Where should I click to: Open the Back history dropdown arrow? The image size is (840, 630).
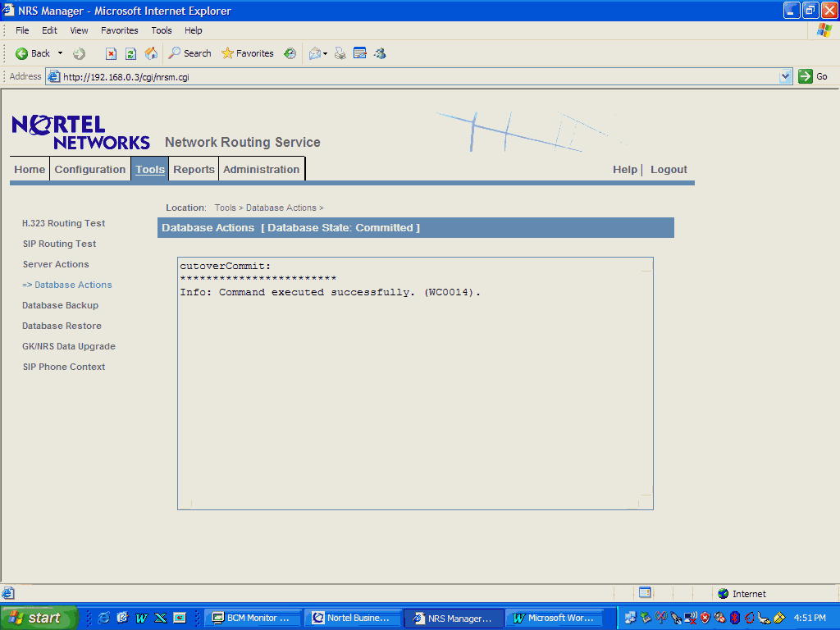pyautogui.click(x=60, y=53)
